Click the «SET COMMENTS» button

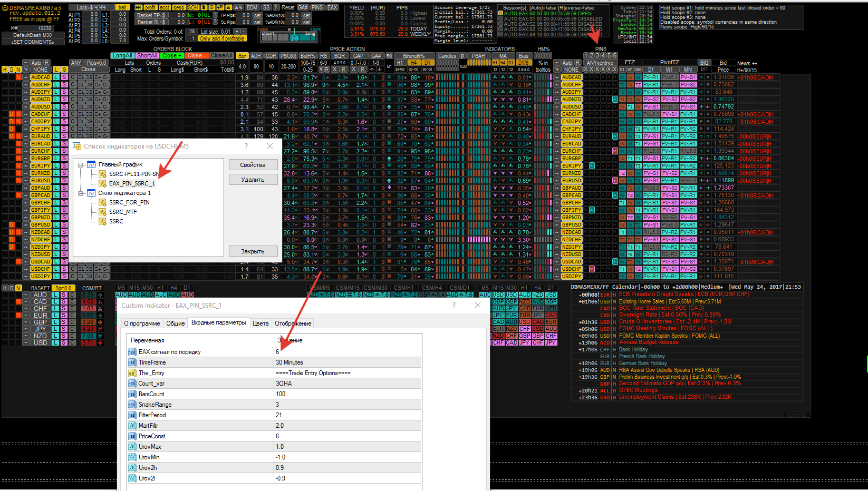pos(32,42)
